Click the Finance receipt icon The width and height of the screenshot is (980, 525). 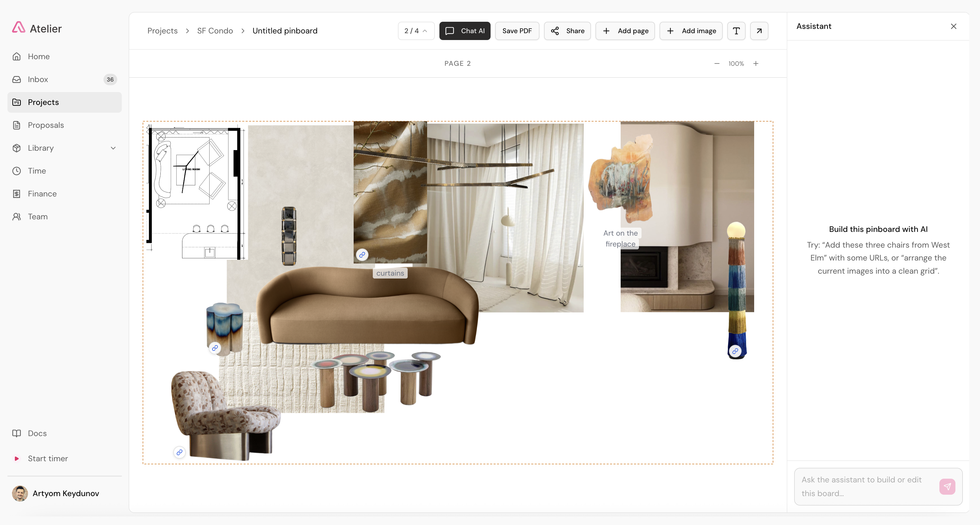[16, 194]
